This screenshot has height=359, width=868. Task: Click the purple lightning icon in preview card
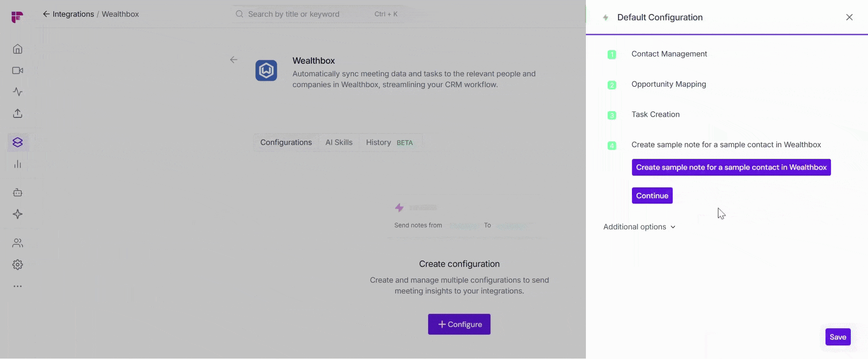pyautogui.click(x=399, y=208)
